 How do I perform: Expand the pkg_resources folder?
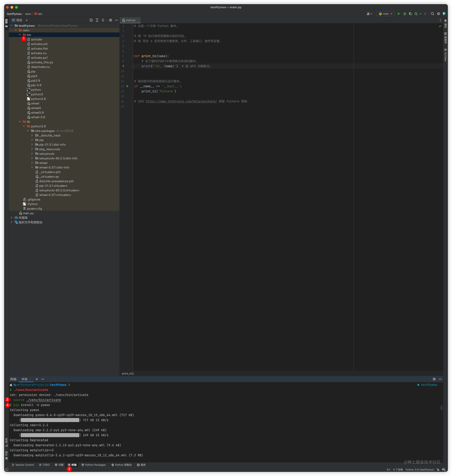(x=32, y=149)
